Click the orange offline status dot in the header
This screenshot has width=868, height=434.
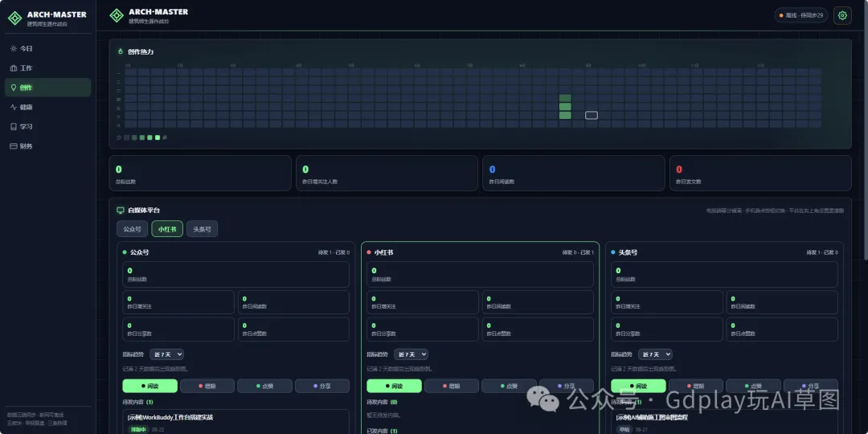pyautogui.click(x=781, y=15)
